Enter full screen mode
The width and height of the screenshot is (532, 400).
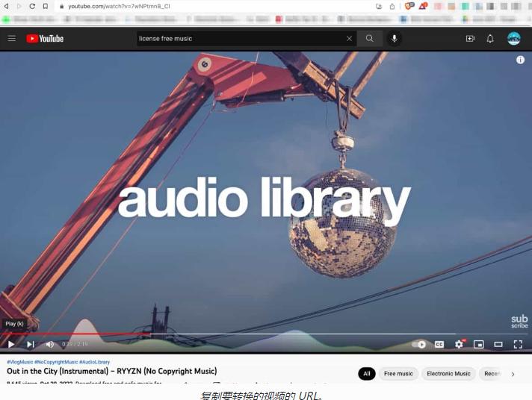point(518,345)
